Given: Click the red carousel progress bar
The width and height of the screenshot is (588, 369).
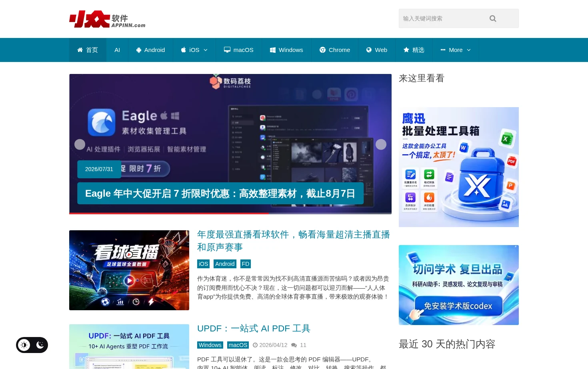Looking at the screenshot, I should click(x=169, y=213).
